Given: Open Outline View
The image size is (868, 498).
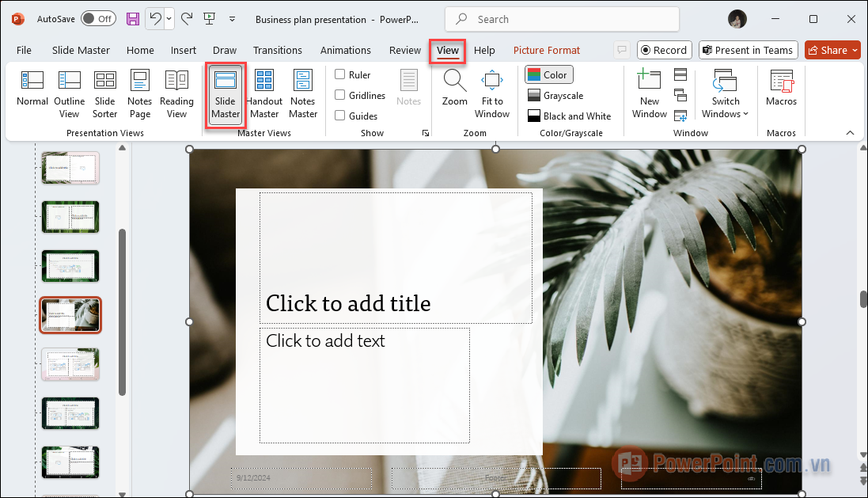Looking at the screenshot, I should 69,94.
